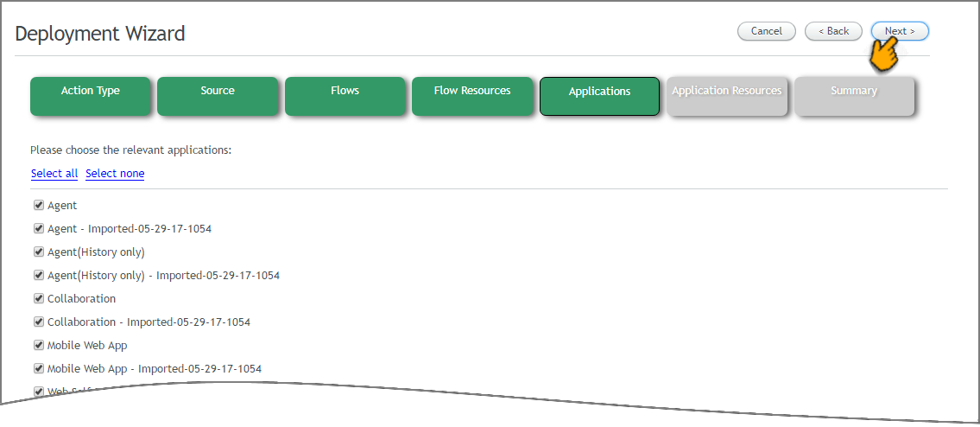This screenshot has height=427, width=980.
Task: Uncheck the Mobile Web App checkbox
Action: tap(39, 345)
